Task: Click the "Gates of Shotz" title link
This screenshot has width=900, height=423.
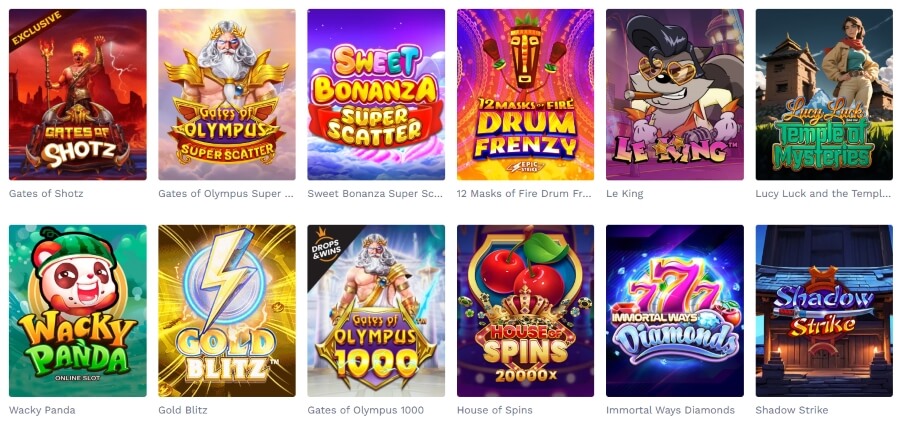Action: pyautogui.click(x=46, y=194)
